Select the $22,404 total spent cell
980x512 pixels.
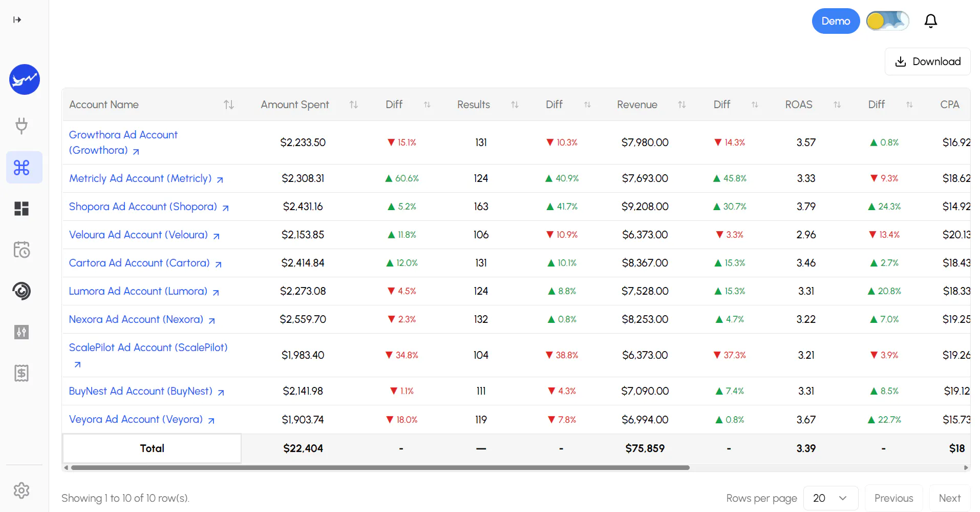tap(303, 448)
